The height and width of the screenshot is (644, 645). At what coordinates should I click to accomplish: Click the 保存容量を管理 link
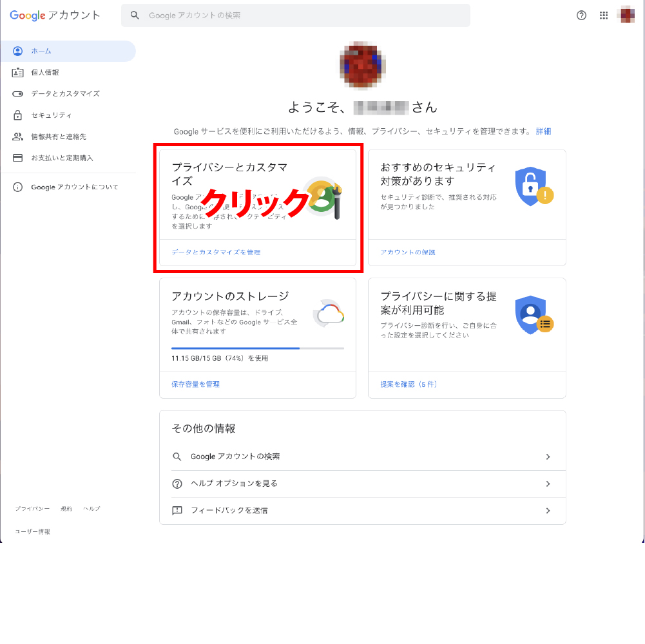tap(195, 384)
